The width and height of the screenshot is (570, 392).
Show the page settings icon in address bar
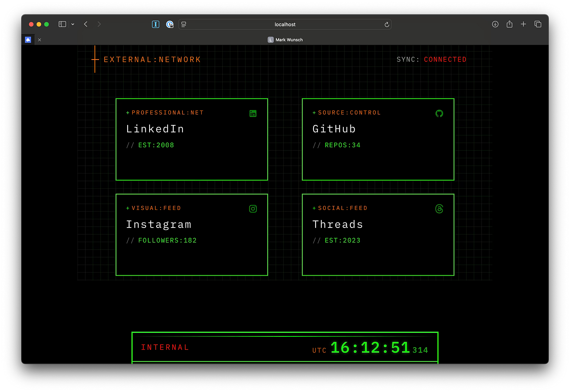tap(184, 24)
